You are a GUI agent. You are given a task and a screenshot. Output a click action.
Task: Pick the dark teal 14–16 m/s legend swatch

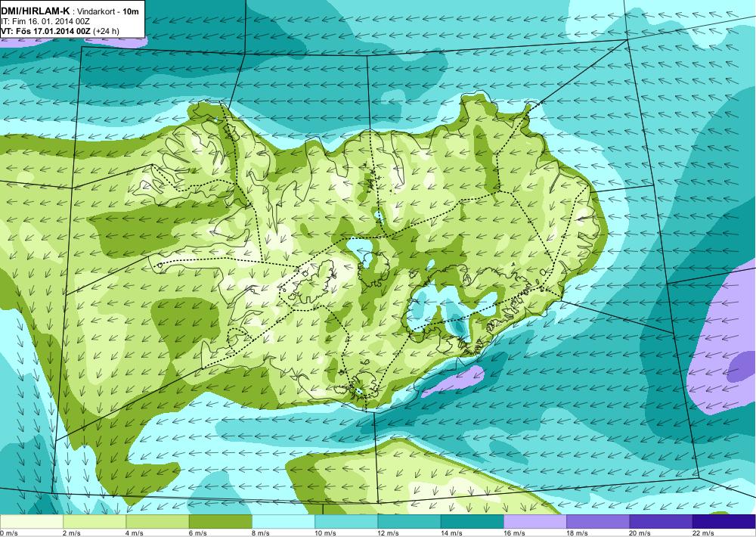[472, 522]
